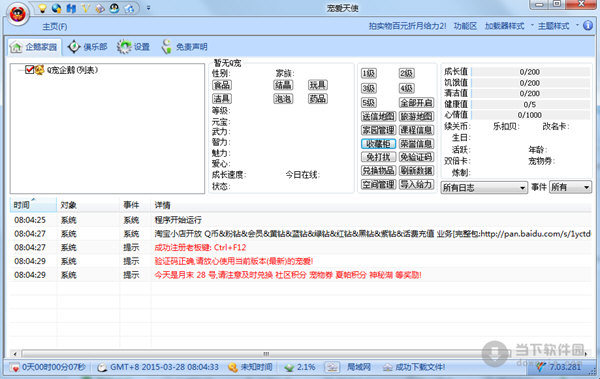Click the 收藏柜 button
600x379 pixels.
pos(378,144)
